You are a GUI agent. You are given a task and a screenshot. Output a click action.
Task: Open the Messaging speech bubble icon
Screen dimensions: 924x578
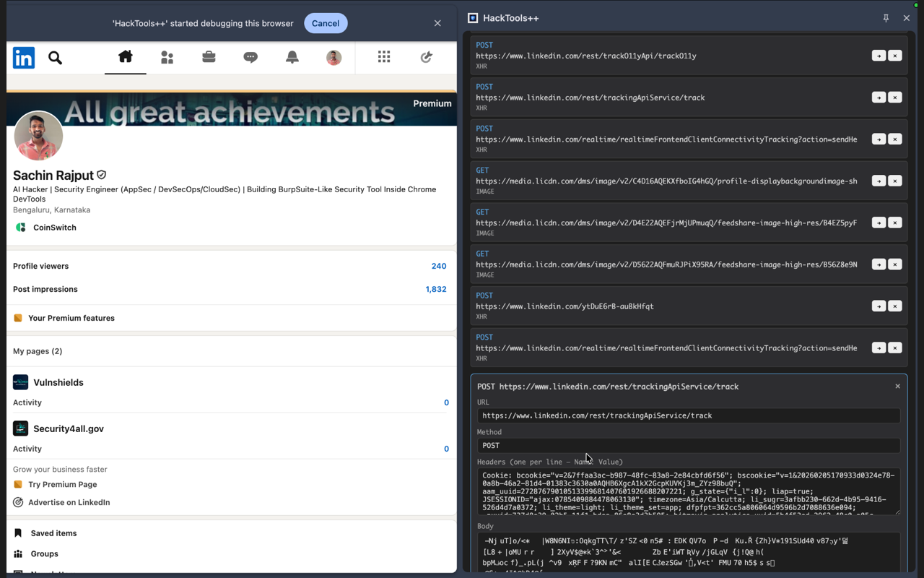click(x=250, y=58)
